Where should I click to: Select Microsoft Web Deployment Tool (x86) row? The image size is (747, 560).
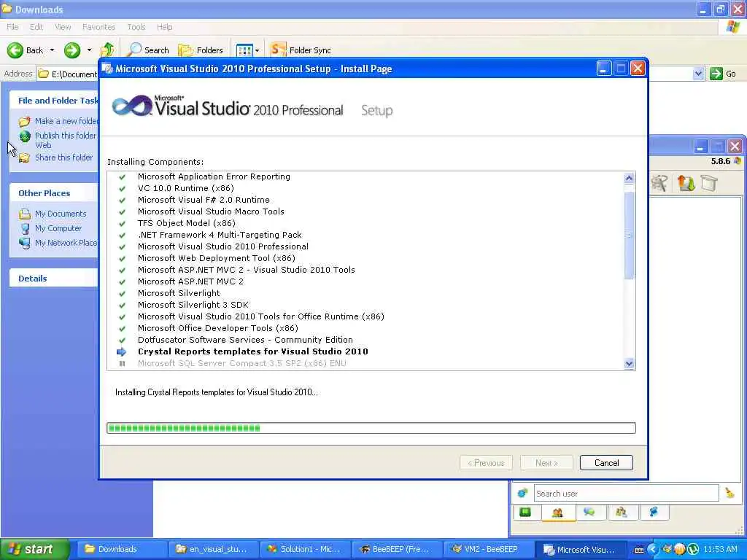216,258
